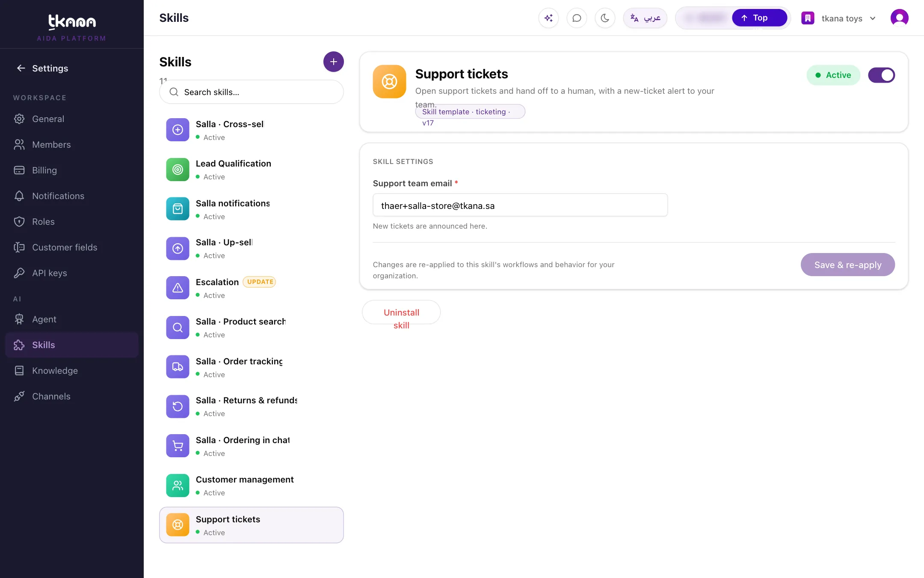This screenshot has height=578, width=924.
Task: Open API keys page
Action: point(72,273)
